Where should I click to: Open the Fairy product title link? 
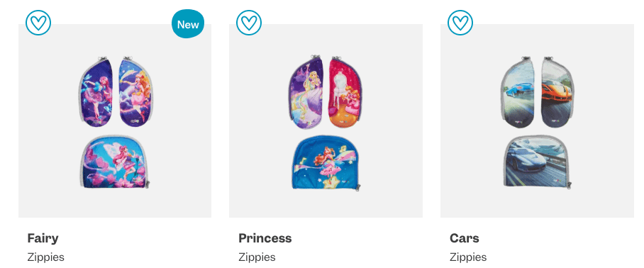pyautogui.click(x=43, y=238)
